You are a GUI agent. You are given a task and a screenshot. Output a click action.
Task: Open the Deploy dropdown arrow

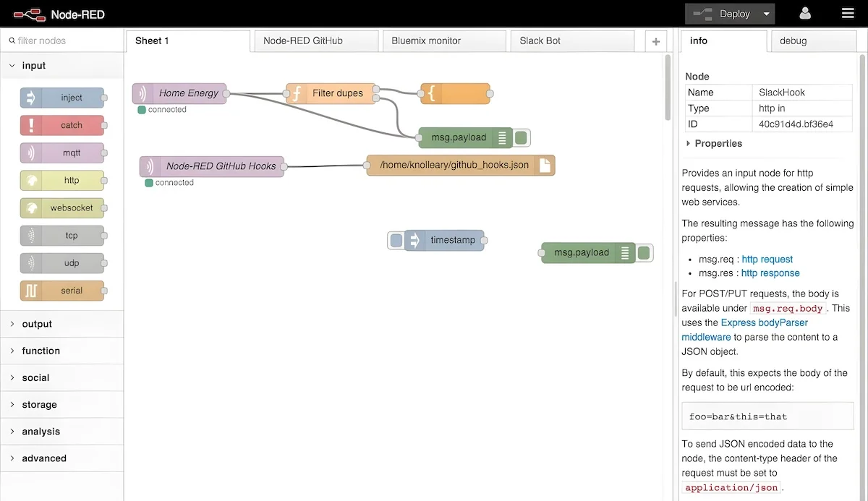pos(766,14)
